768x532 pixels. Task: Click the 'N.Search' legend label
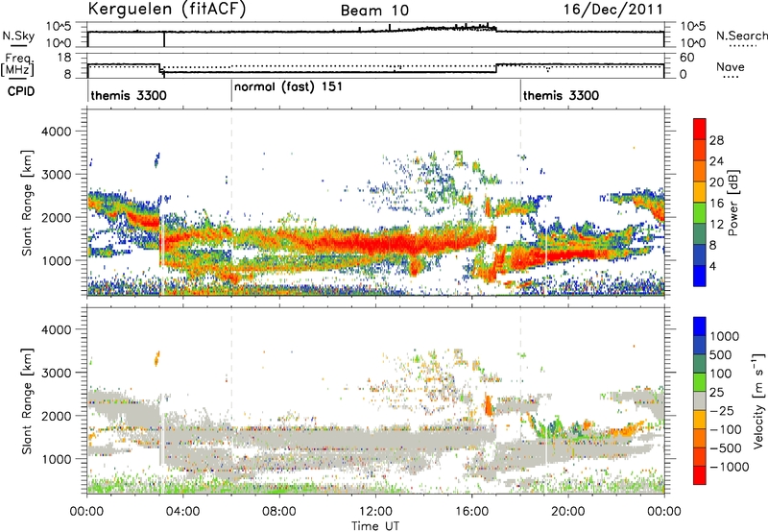(x=741, y=36)
